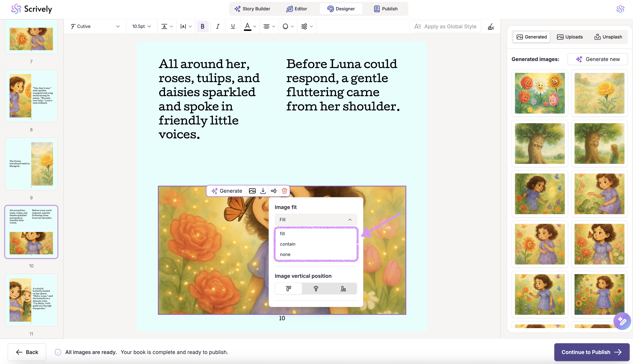Click the image settings slider icon
Screen dimensions: 633x364
[x=274, y=191]
